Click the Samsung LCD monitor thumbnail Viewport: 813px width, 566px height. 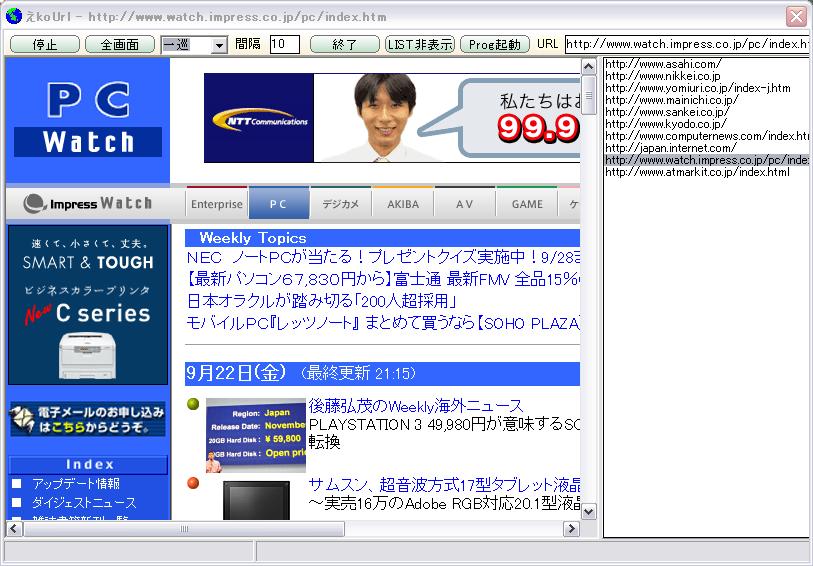click(256, 500)
